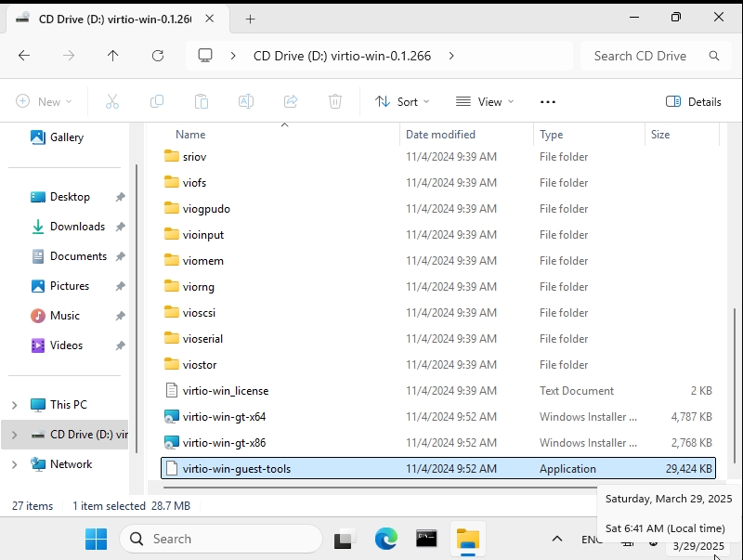Open the terminal window from taskbar
The image size is (743, 560).
tap(426, 540)
